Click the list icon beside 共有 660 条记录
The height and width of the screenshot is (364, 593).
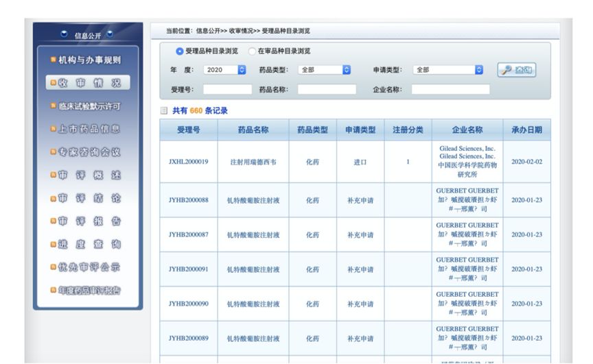pos(163,110)
